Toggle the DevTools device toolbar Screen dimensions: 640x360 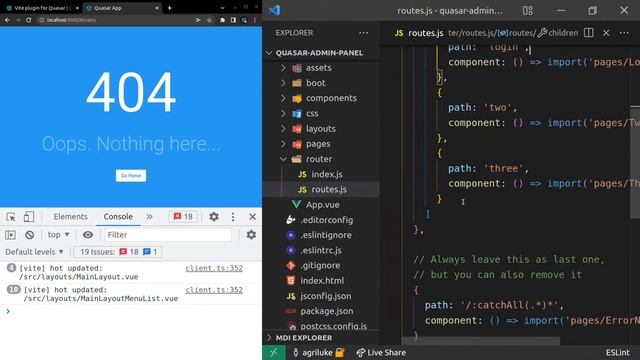click(29, 217)
